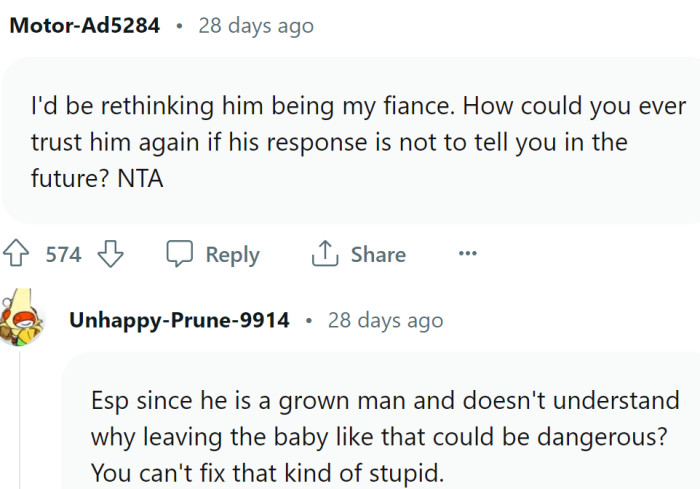
Task: Collapse the reply thread via vertical line
Action: 21,420
